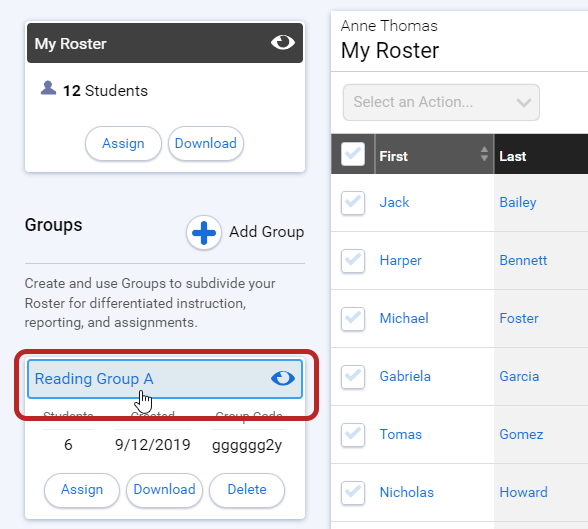Open student first name Gabriela

coord(405,376)
